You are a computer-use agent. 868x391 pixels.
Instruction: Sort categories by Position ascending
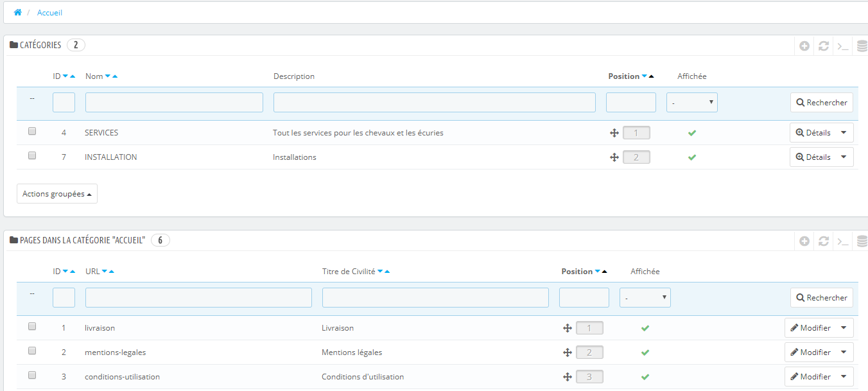(652, 76)
